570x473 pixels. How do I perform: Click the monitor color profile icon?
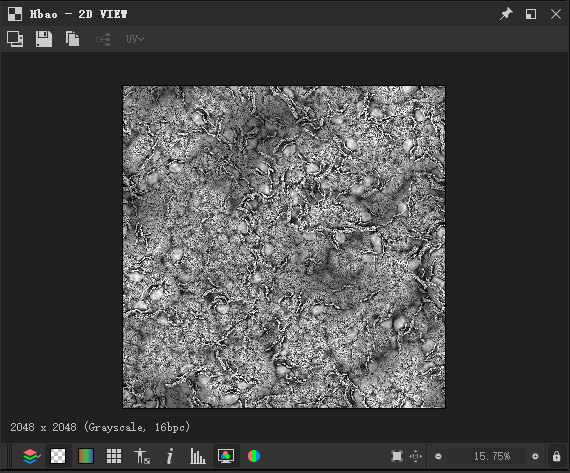226,456
